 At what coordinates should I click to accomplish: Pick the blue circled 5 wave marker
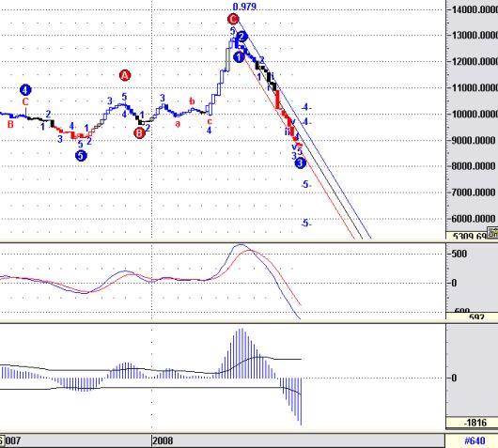click(81, 156)
